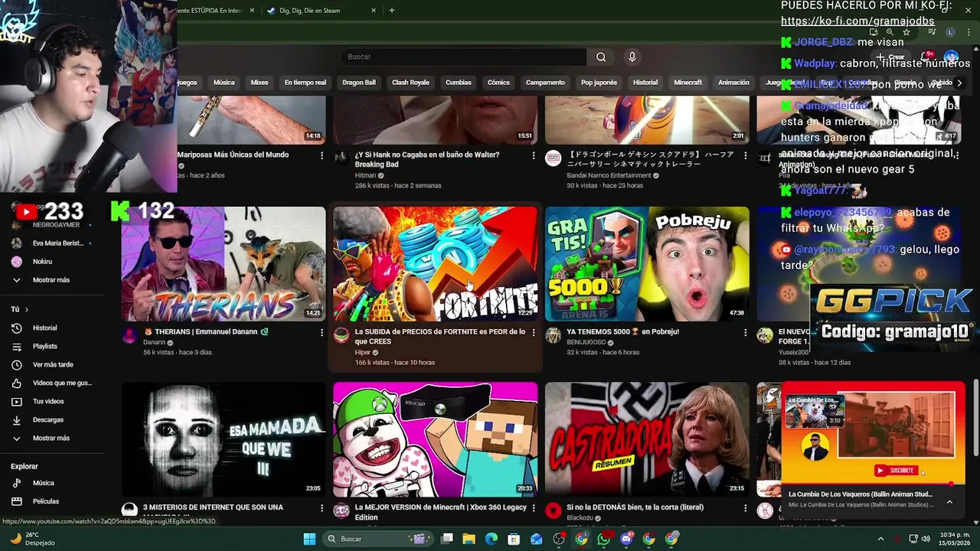
Task: Close the Dig, Dig, Die en Steam tab
Action: click(x=374, y=11)
